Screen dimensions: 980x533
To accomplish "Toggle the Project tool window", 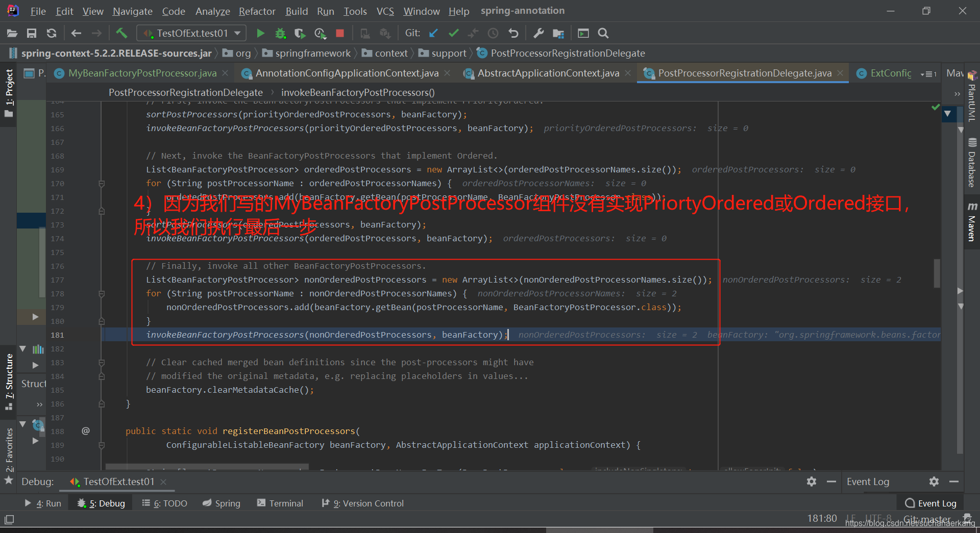I will pyautogui.click(x=9, y=93).
